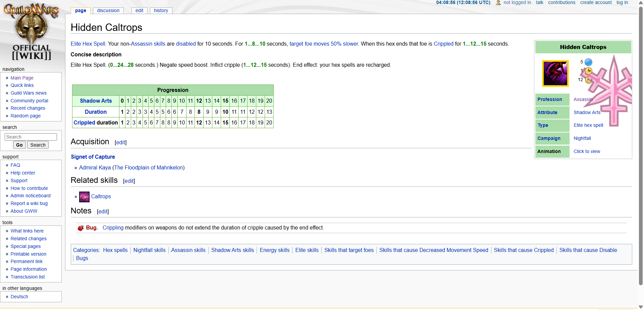
Task: Open Nightfall campaign link in the infobox
Action: click(x=582, y=138)
